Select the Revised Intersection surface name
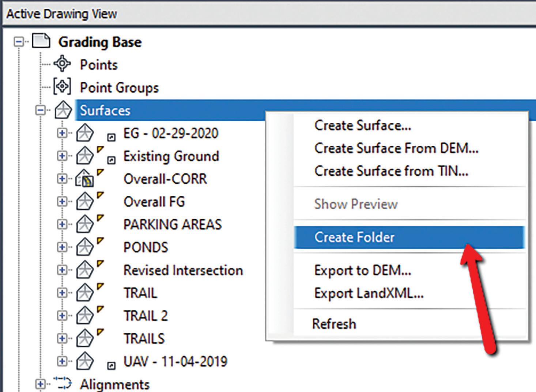Viewport: 536px width, 392px height. 183,270
